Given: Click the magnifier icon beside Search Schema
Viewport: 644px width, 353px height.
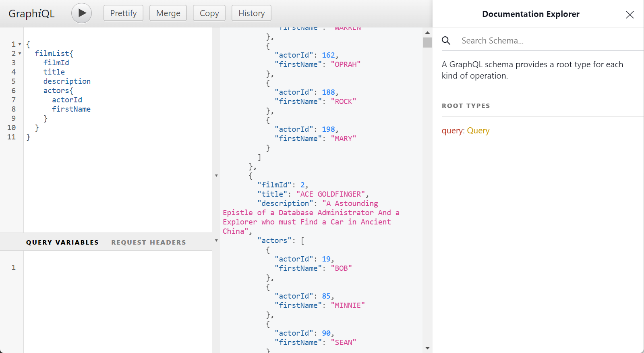Looking at the screenshot, I should [x=446, y=41].
